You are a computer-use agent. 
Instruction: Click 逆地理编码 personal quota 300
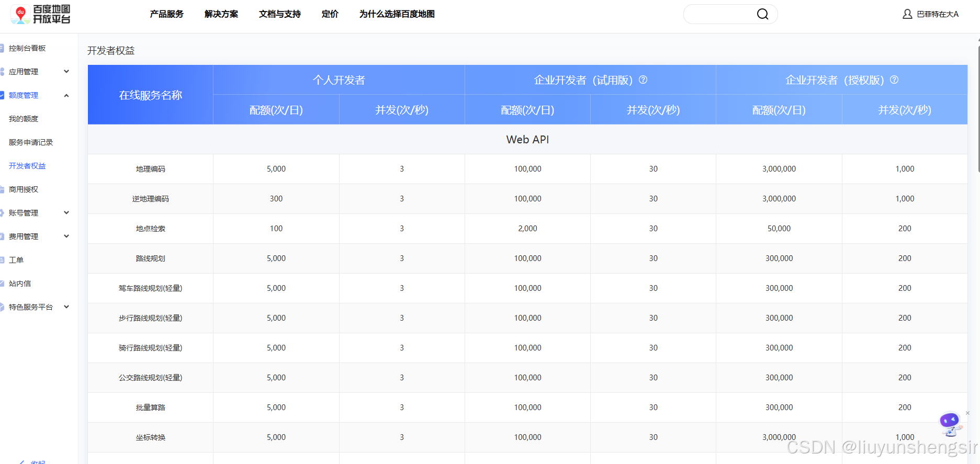point(276,199)
